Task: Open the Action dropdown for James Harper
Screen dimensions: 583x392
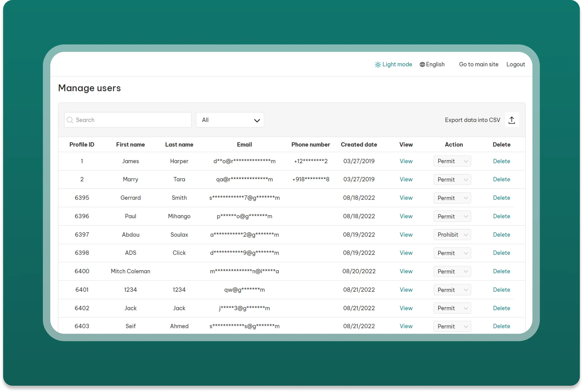Action: click(452, 161)
